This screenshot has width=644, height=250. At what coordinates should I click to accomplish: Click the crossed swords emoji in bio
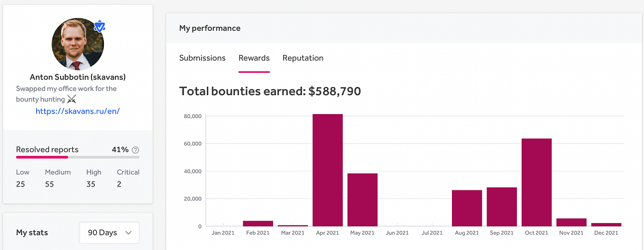72,99
